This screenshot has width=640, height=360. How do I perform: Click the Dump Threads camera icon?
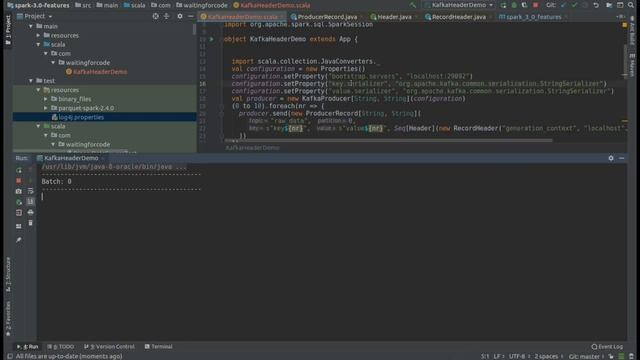[19, 191]
